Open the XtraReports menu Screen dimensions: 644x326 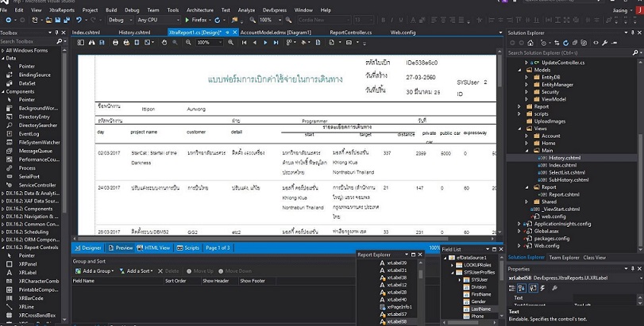(x=61, y=10)
